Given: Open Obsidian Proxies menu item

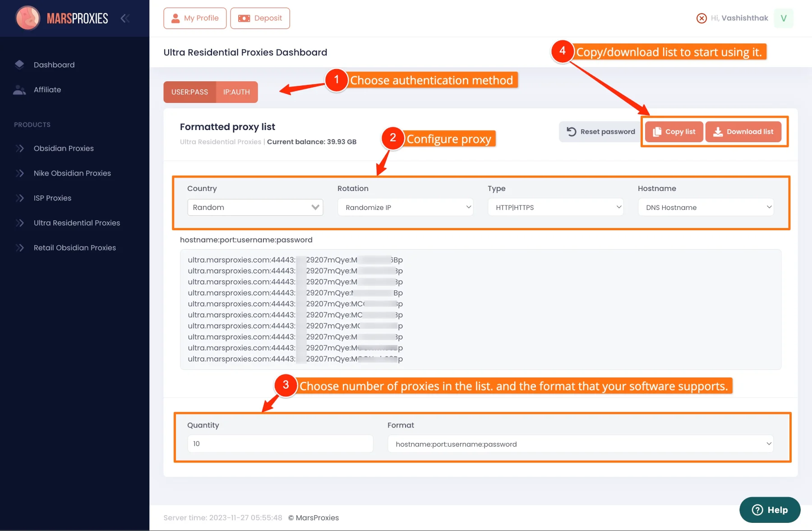Looking at the screenshot, I should tap(64, 148).
